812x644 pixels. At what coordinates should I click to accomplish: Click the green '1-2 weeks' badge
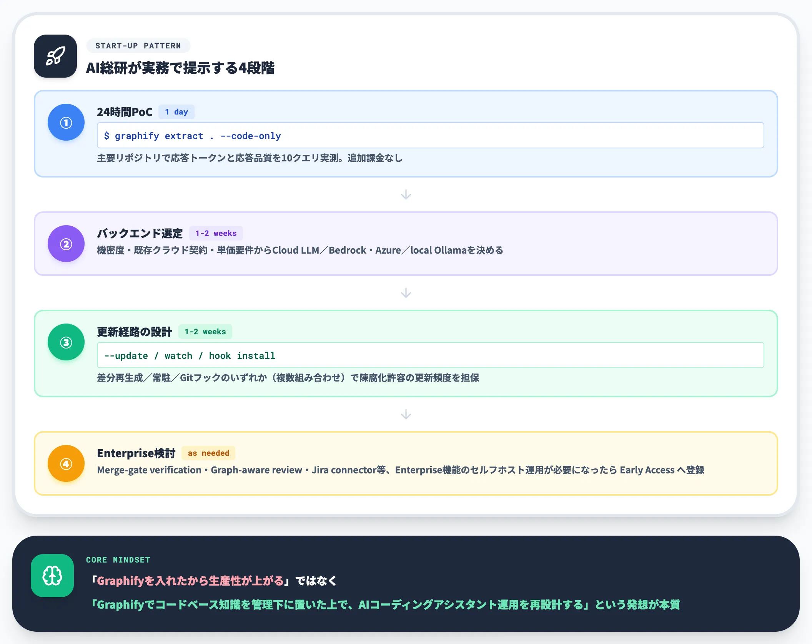205,332
